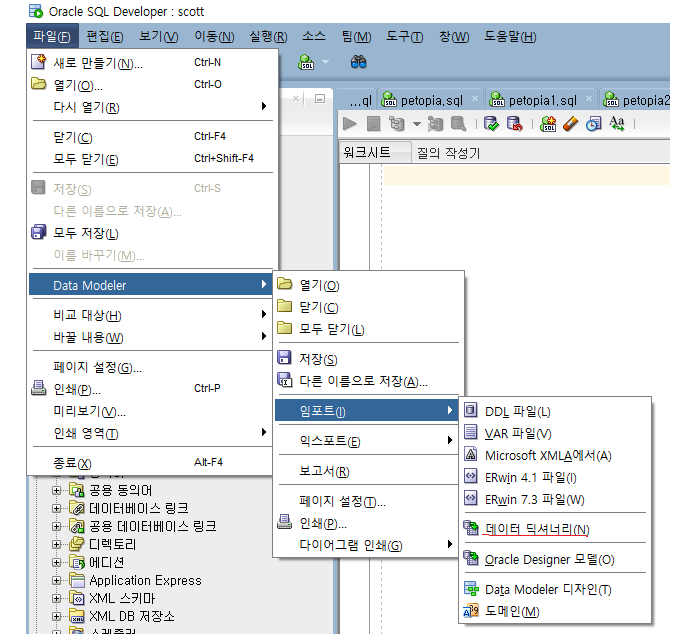Select ERwin 4.1 파일(I) import option
The image size is (696, 634).
click(x=555, y=477)
